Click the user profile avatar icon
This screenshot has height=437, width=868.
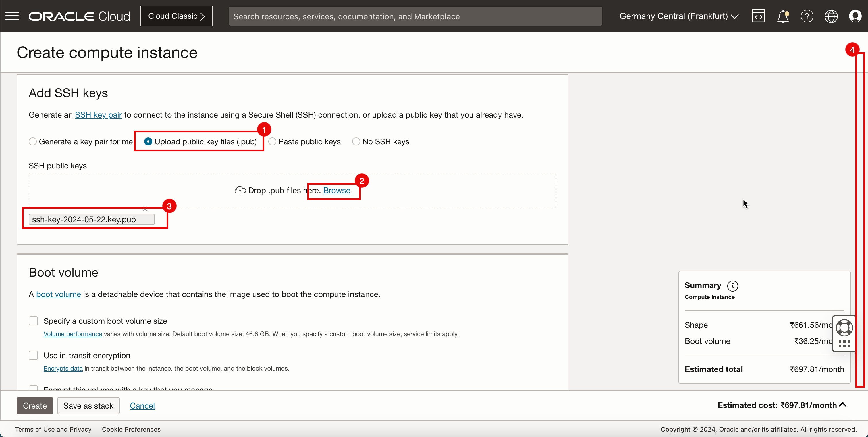(x=856, y=16)
